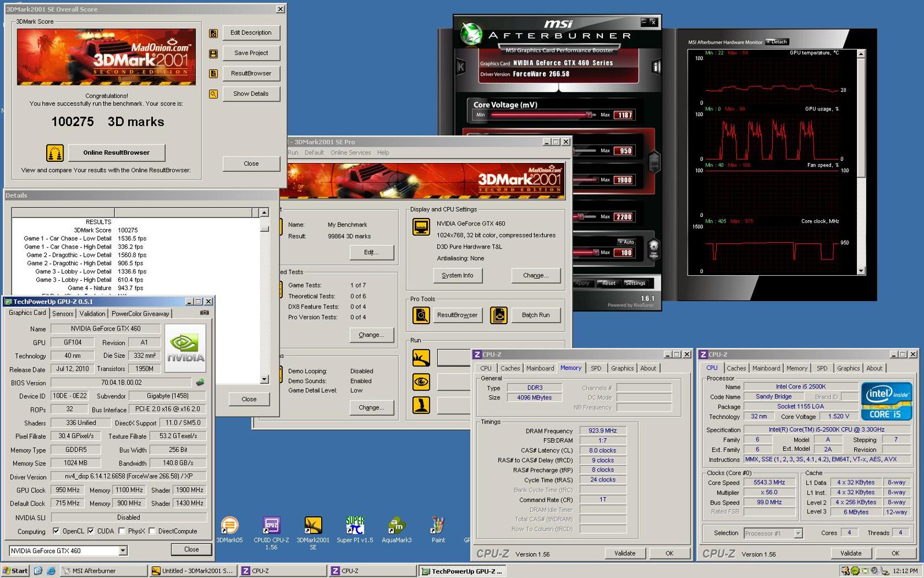Click the Save Project floppy icon
Viewport: 924px width, 578px height.
point(213,54)
